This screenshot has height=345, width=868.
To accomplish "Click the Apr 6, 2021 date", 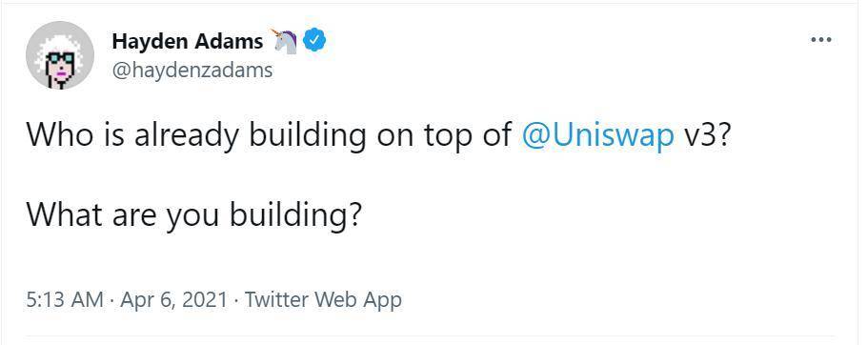I will click(173, 300).
